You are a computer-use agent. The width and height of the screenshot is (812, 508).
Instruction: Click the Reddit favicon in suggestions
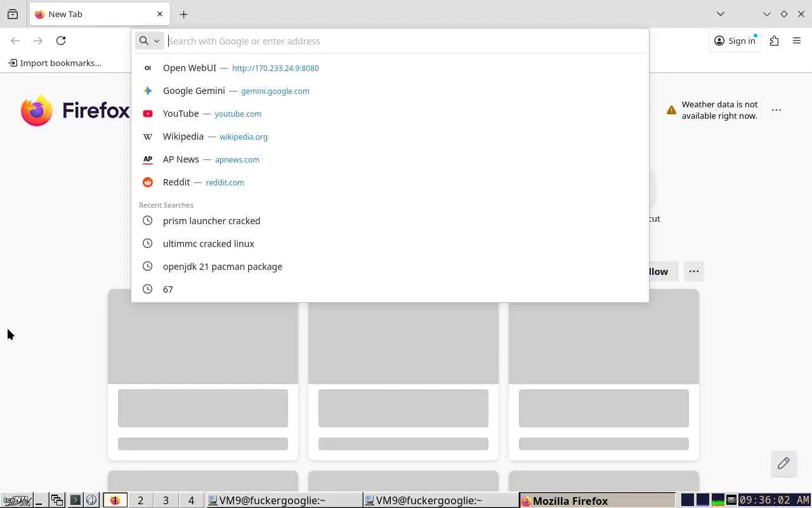[148, 182]
